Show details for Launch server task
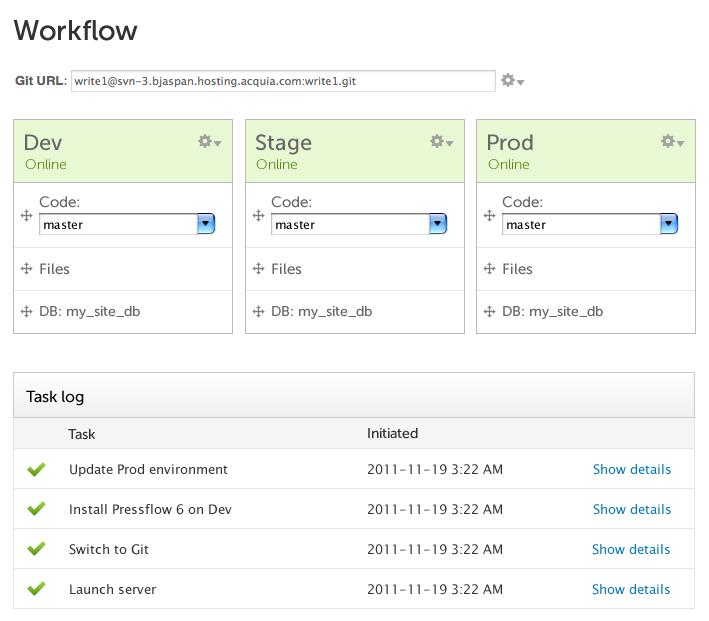Screen dimensions: 709x621 [631, 589]
